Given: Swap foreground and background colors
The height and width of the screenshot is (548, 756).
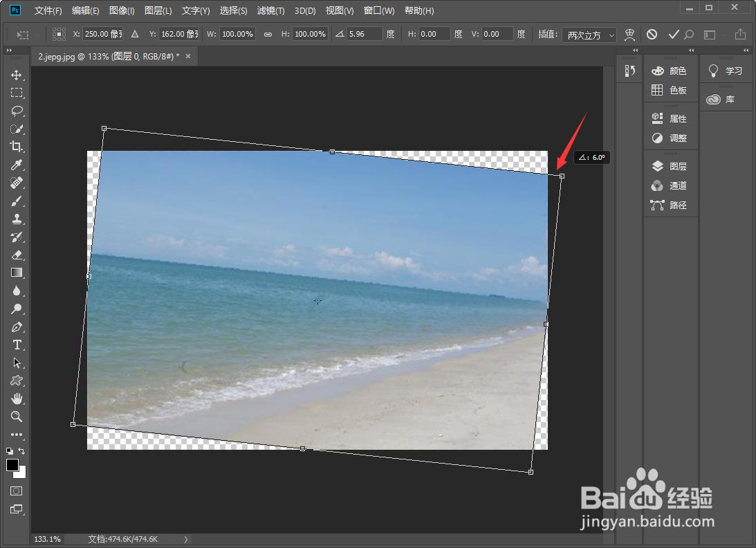Looking at the screenshot, I should [21, 451].
